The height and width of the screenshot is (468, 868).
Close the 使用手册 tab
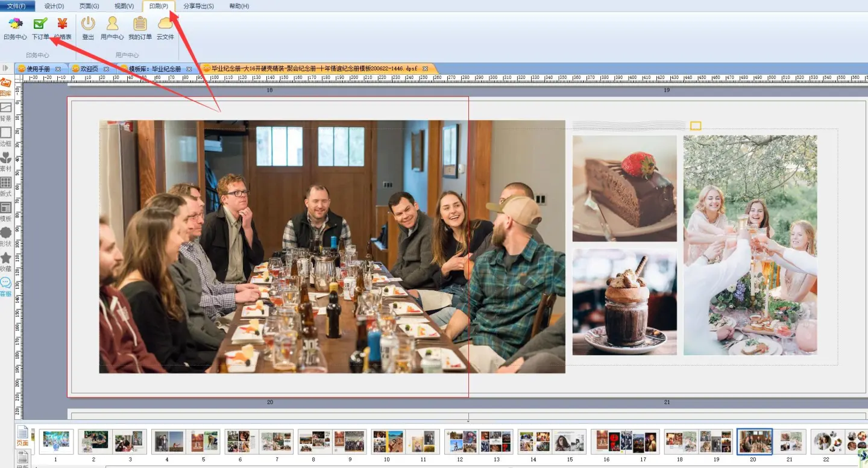(58, 69)
